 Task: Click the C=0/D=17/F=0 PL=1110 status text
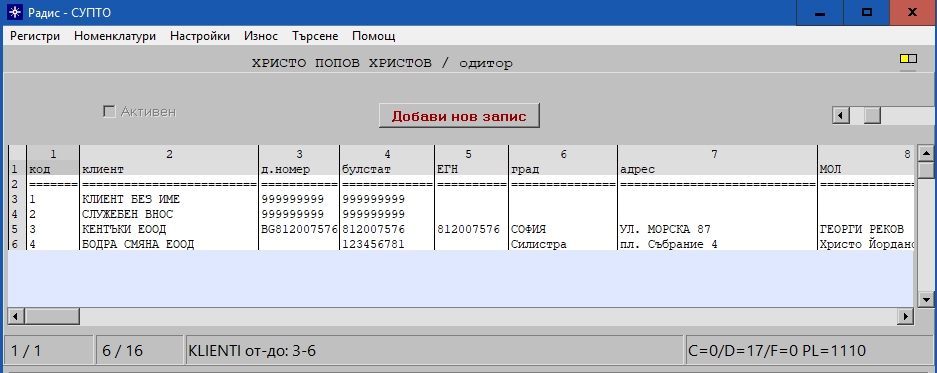click(x=777, y=350)
